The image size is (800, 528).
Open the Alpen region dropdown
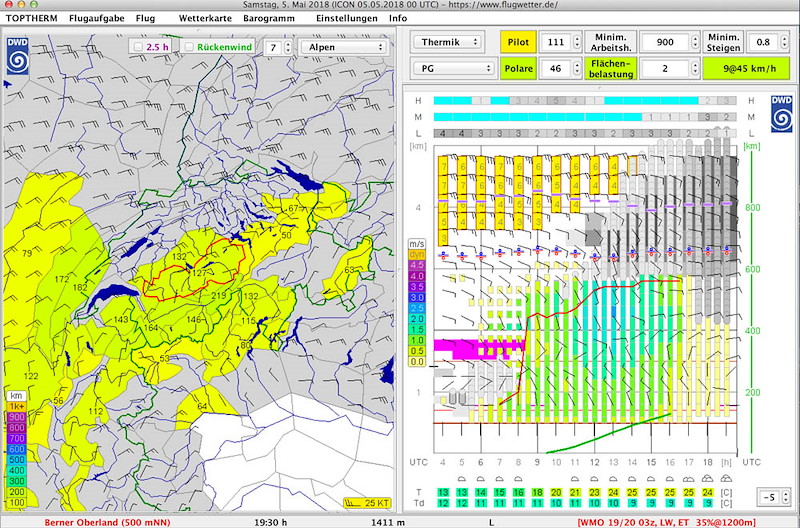pyautogui.click(x=344, y=47)
